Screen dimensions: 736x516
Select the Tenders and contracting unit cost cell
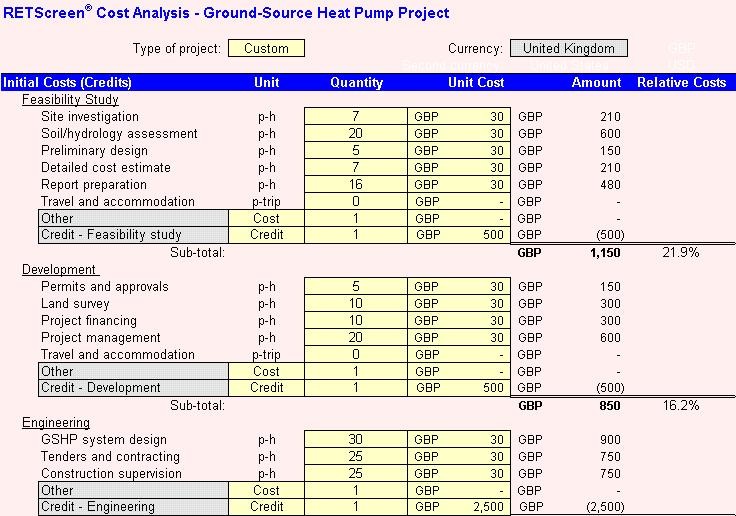coord(458,457)
